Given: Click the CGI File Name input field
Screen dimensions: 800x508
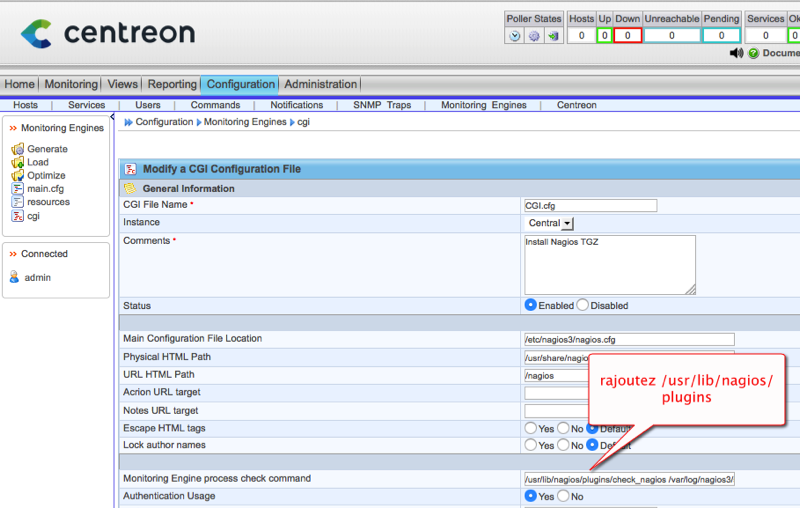Looking at the screenshot, I should [590, 206].
